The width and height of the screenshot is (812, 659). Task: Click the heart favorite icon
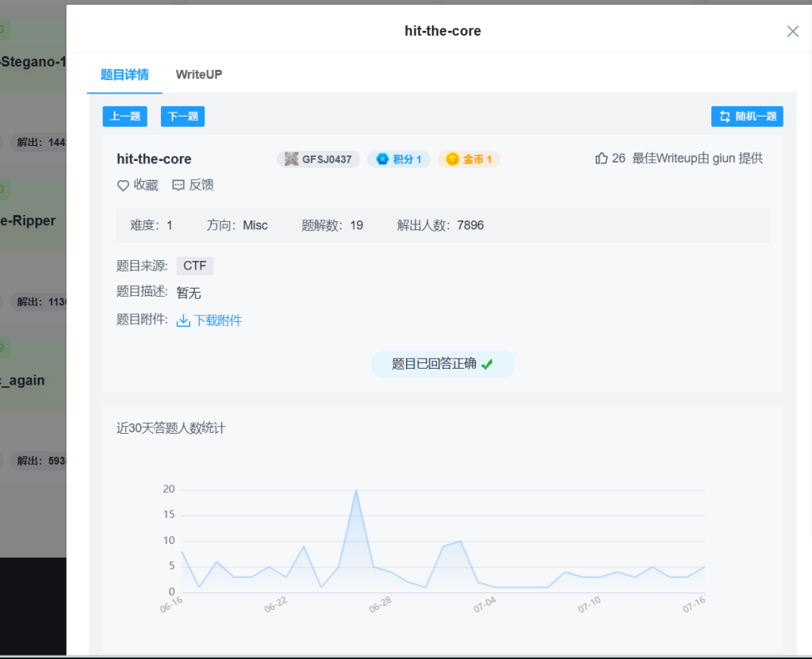click(123, 186)
